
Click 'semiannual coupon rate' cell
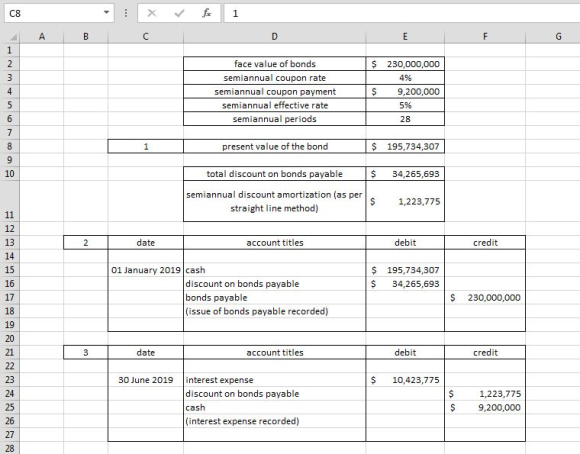[274, 78]
